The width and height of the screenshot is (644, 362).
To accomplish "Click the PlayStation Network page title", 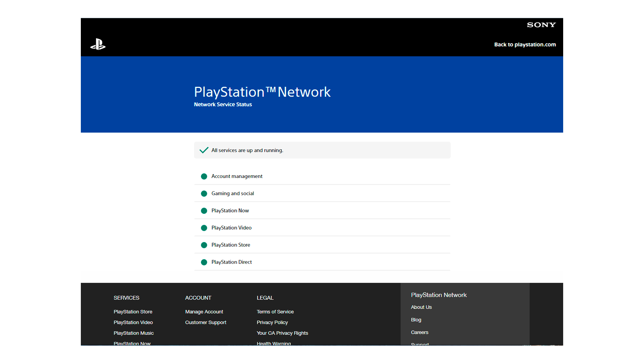I will point(262,92).
